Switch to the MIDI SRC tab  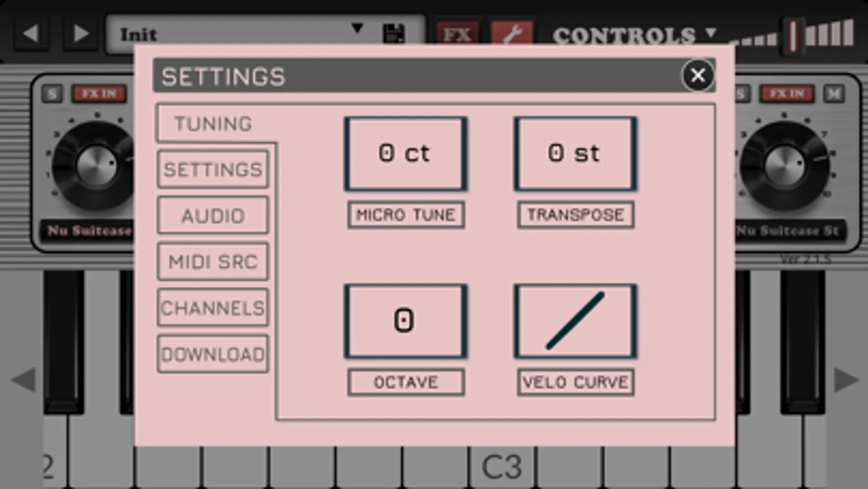click(213, 262)
